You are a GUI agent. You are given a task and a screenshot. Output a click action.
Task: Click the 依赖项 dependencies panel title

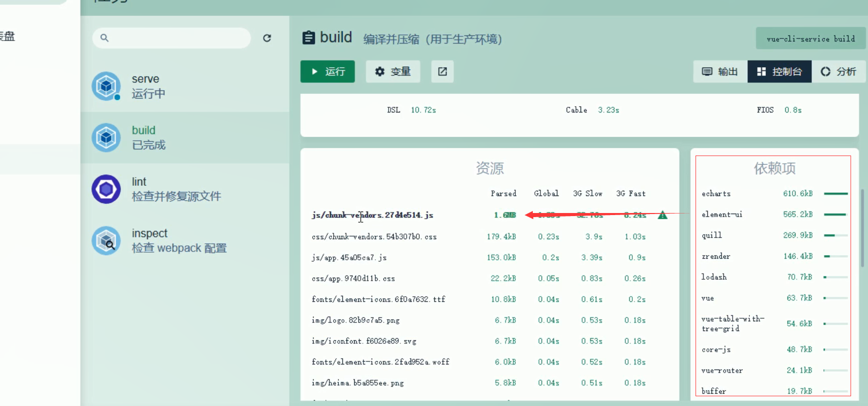tap(775, 168)
